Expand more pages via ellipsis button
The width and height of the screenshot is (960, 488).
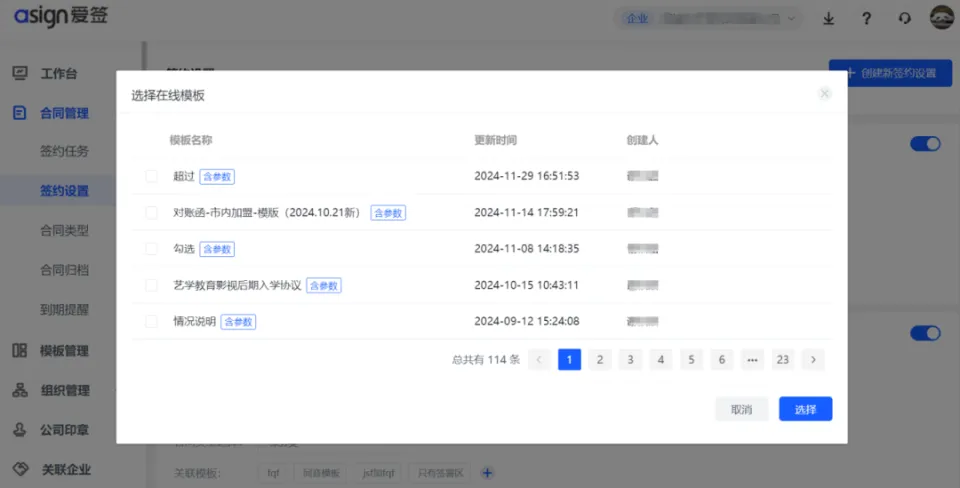pyautogui.click(x=752, y=360)
